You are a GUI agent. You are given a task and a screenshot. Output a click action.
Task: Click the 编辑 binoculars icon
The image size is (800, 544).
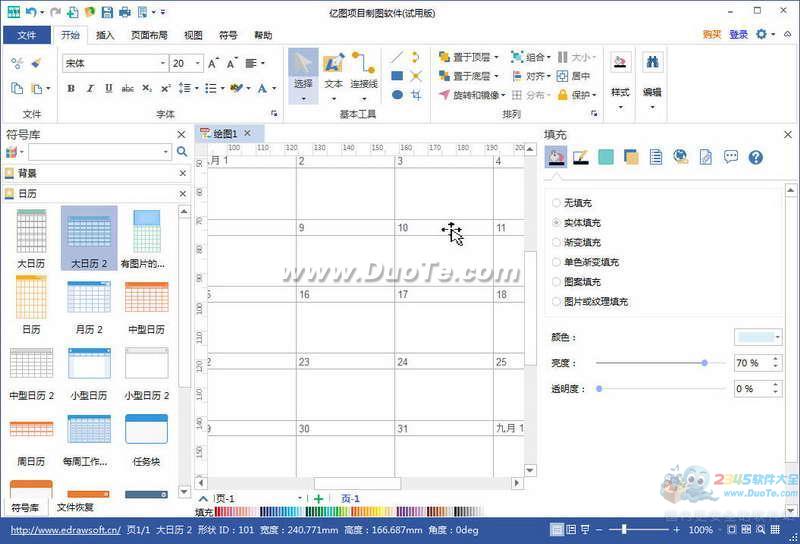(x=652, y=70)
